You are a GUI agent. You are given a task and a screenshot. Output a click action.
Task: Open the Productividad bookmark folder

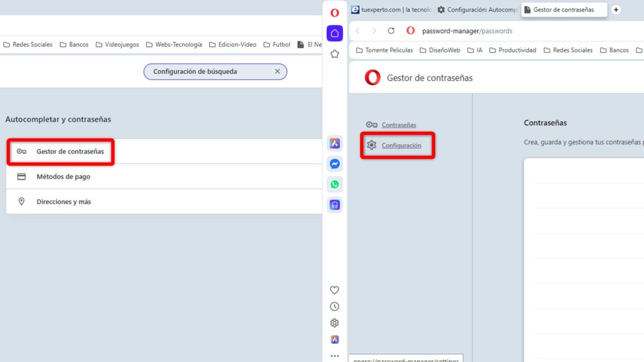click(513, 50)
